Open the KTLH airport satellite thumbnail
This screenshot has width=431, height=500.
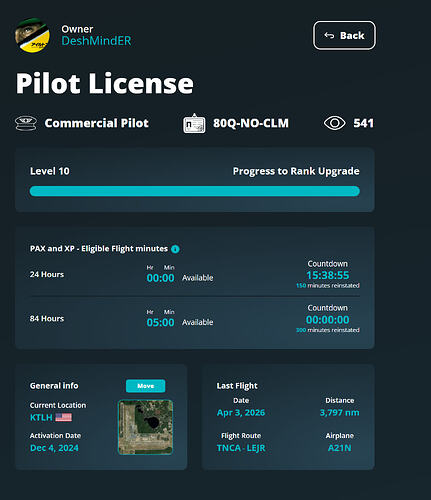click(x=145, y=427)
